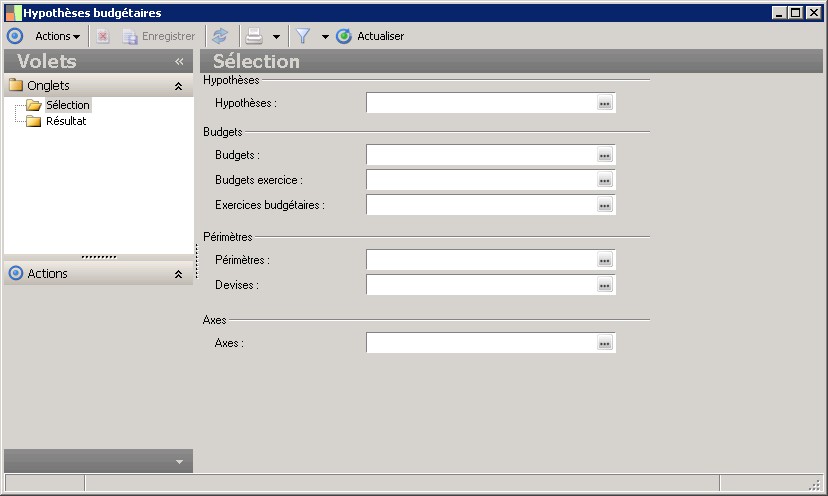
Task: Open the Hypothèses browse button
Action: (605, 103)
